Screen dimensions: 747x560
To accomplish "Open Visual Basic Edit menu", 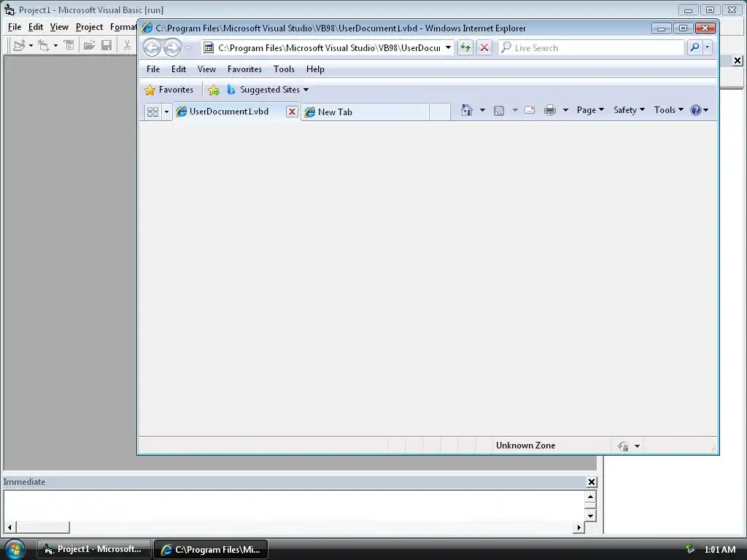I will (36, 27).
